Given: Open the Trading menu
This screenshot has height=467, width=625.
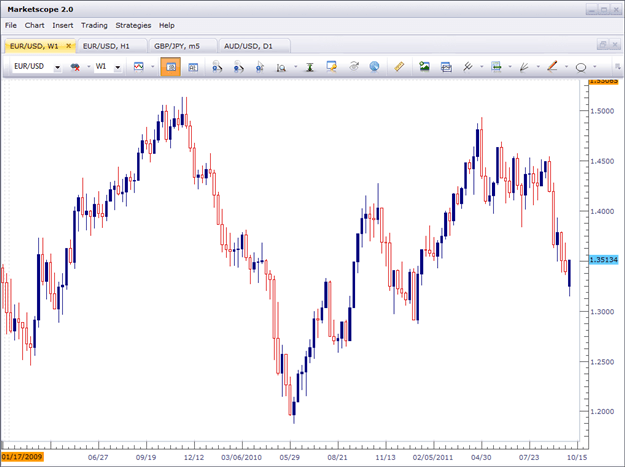Looking at the screenshot, I should click(x=94, y=26).
